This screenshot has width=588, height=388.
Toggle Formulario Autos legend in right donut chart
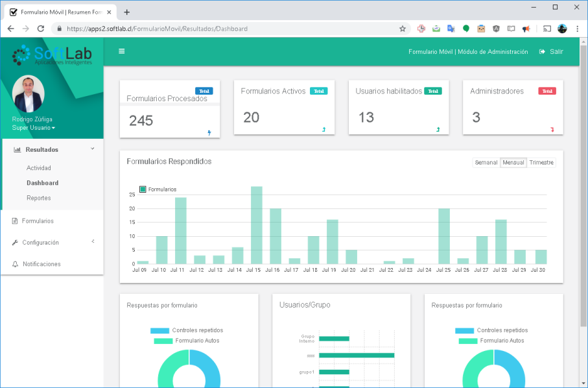[x=491, y=341]
